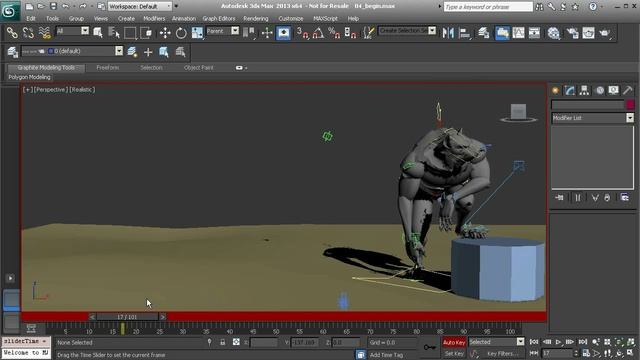Click Use Pivot Point Center icon
The width and height of the screenshot is (640, 360).
click(248, 33)
